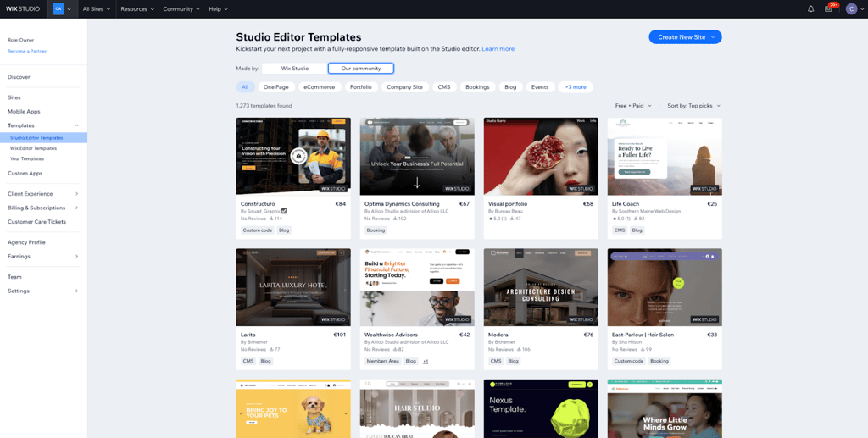Filter by Blog category chip
This screenshot has width=868, height=438.
(510, 86)
